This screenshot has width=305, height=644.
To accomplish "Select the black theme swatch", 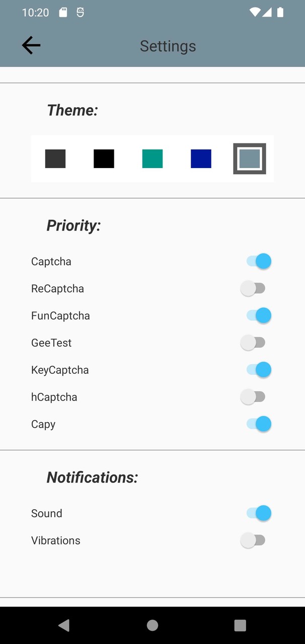I will (104, 158).
